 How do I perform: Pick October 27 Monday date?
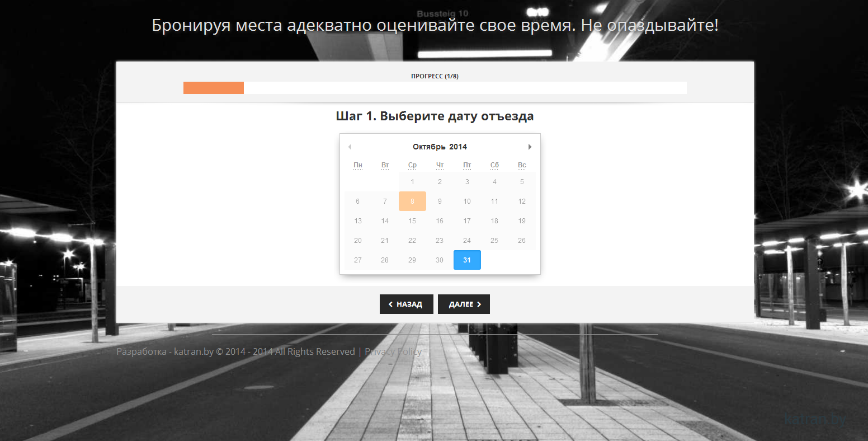click(x=358, y=260)
